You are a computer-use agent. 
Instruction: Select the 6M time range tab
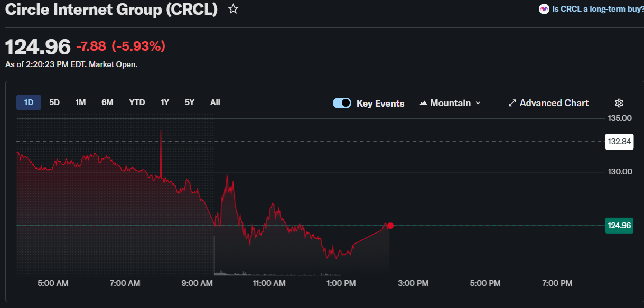[107, 102]
